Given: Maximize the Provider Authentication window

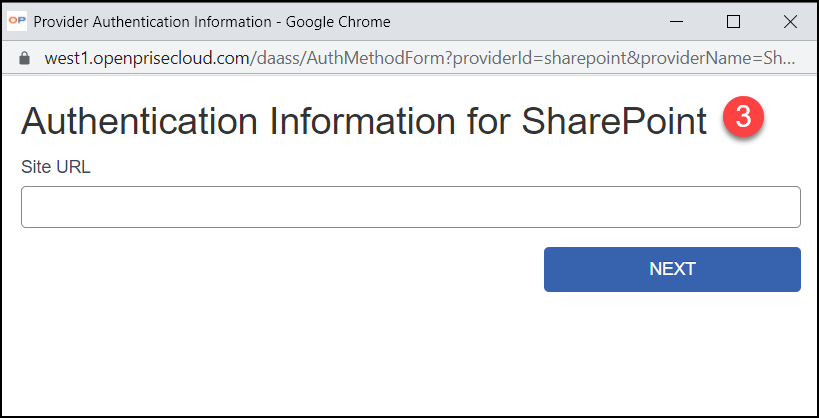Looking at the screenshot, I should pyautogui.click(x=733, y=21).
